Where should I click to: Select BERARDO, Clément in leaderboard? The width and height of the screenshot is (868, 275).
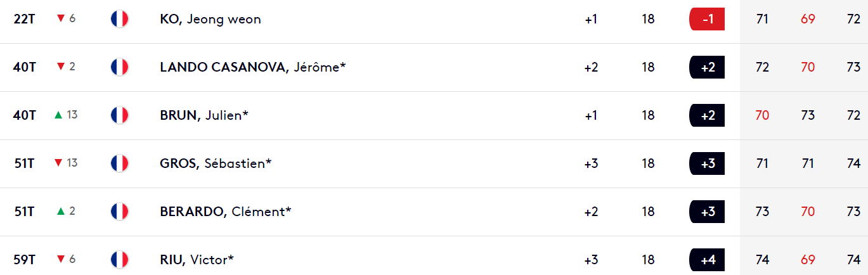tap(226, 211)
